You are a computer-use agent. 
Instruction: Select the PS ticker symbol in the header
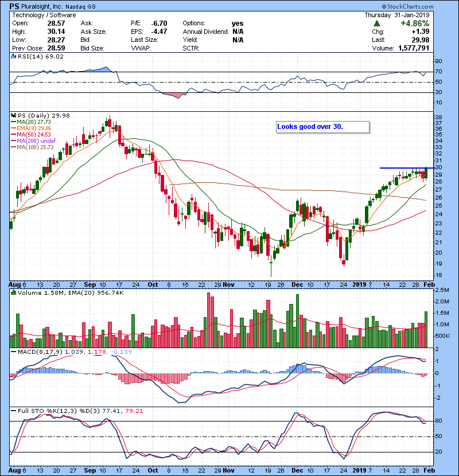(x=14, y=6)
